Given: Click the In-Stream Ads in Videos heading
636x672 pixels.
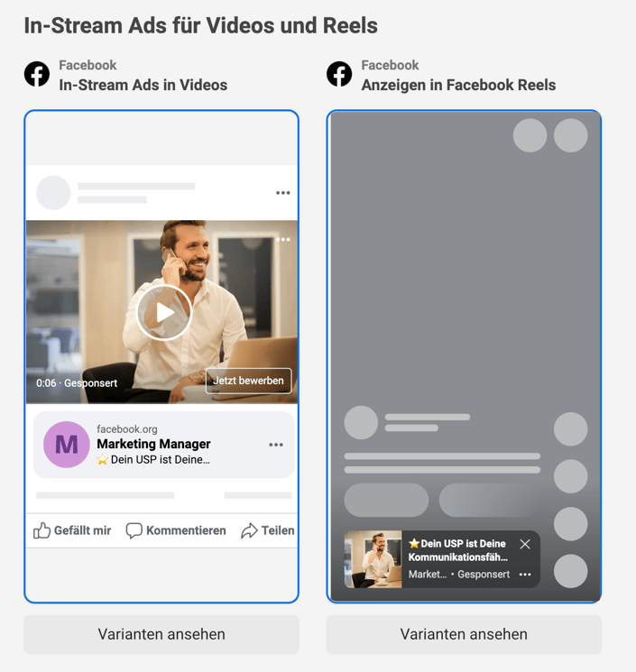Looking at the screenshot, I should [x=143, y=85].
